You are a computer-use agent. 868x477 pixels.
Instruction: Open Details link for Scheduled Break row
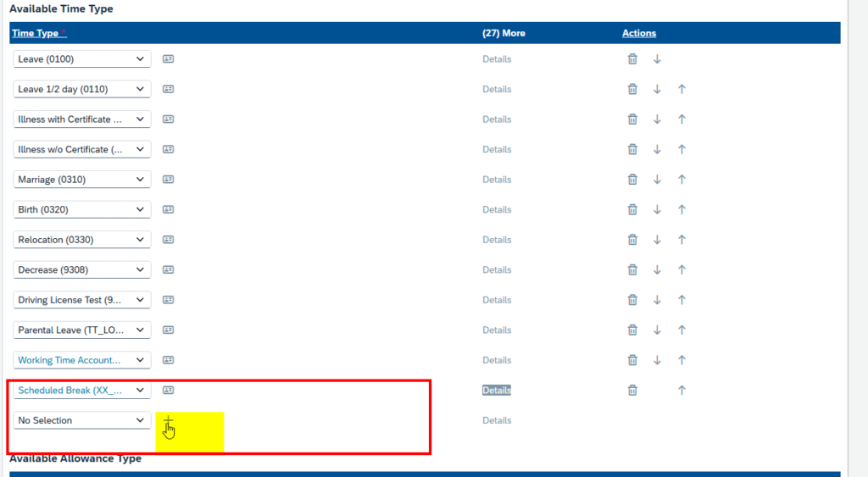click(x=497, y=391)
